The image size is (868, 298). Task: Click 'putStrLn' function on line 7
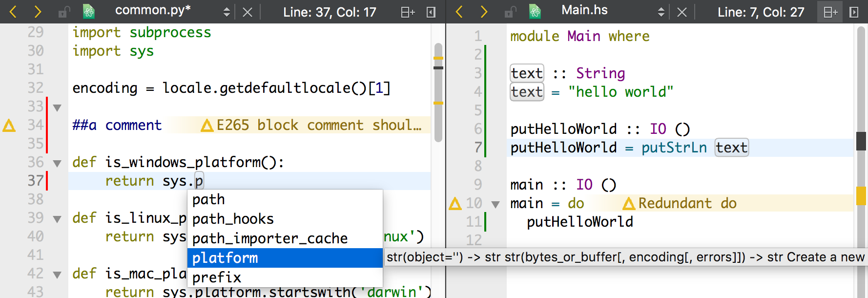(x=674, y=148)
